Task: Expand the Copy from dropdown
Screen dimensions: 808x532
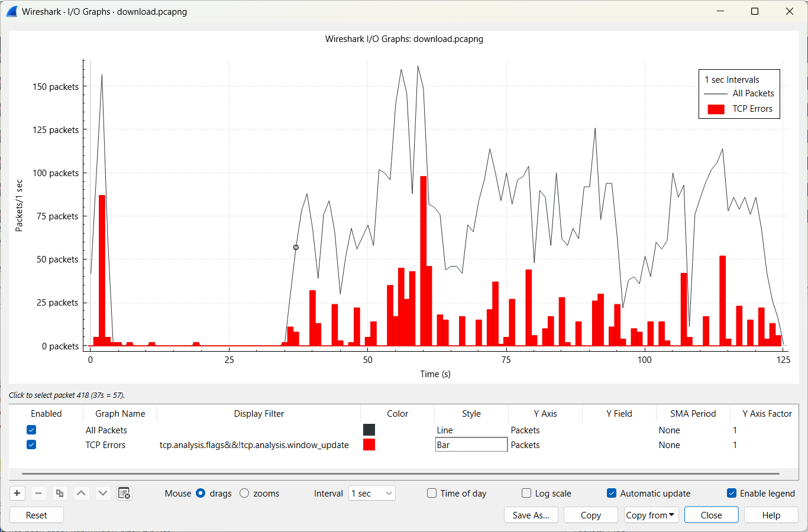Action: [x=650, y=515]
